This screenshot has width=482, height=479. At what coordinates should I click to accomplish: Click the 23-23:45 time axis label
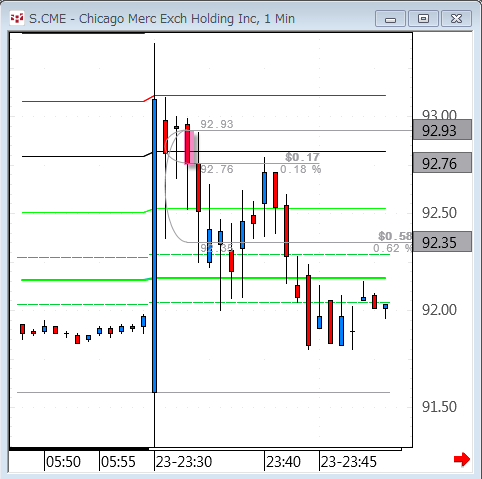pos(349,462)
